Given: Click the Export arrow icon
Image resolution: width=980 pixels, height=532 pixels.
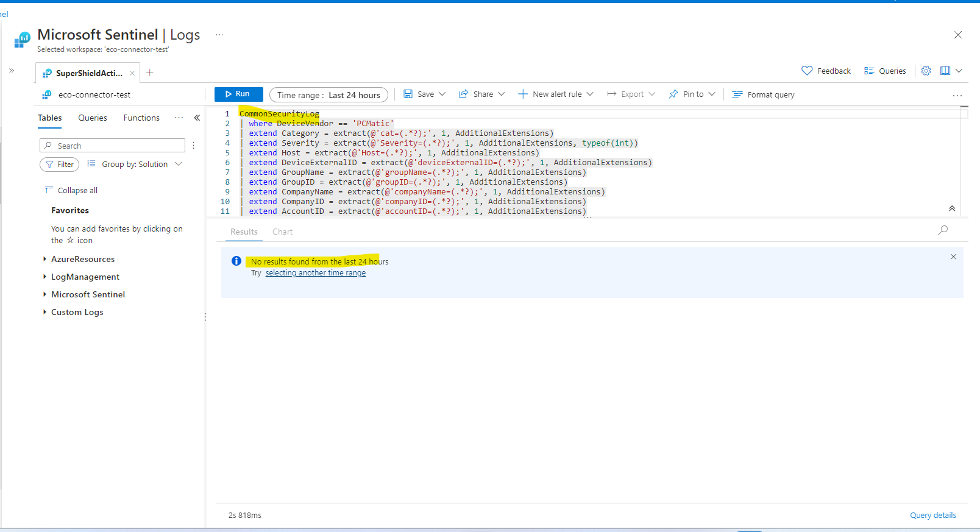Looking at the screenshot, I should pos(611,94).
